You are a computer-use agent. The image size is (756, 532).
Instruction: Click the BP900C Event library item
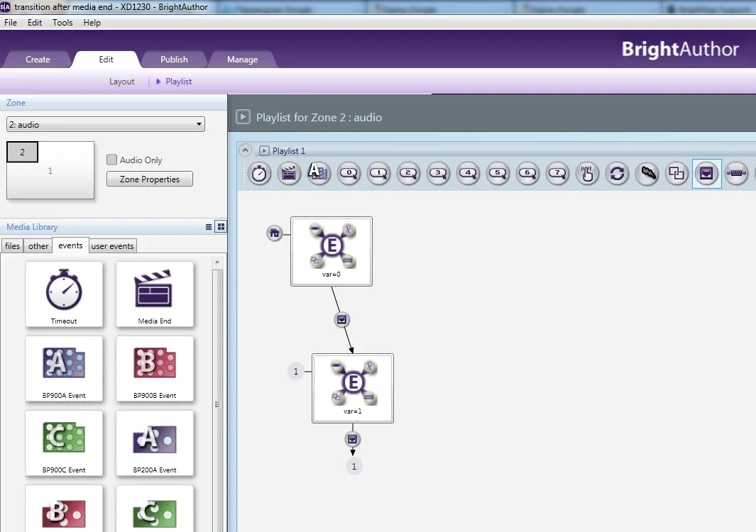pyautogui.click(x=64, y=443)
